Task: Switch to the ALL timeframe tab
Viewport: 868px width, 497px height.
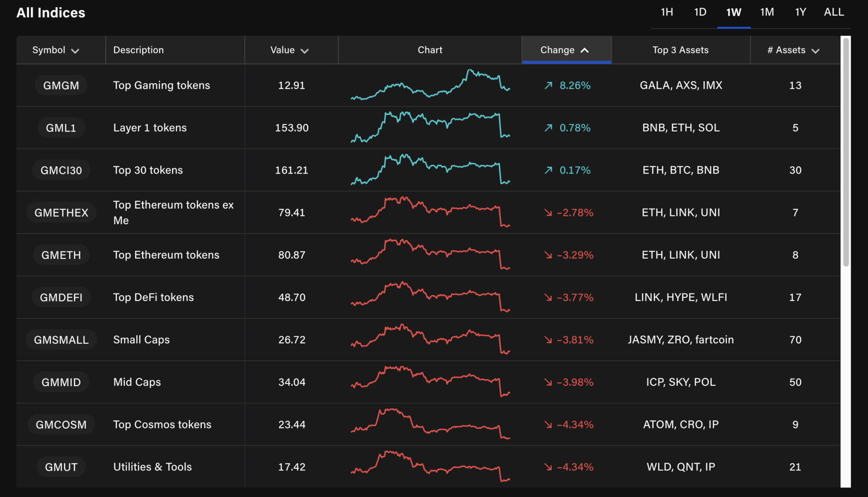Action: (x=833, y=12)
